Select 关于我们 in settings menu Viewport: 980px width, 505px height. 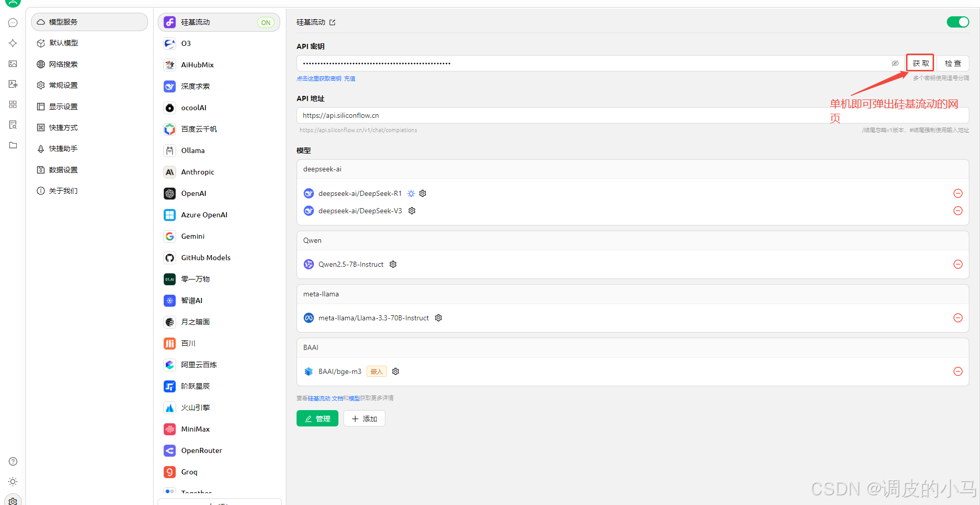[x=89, y=191]
